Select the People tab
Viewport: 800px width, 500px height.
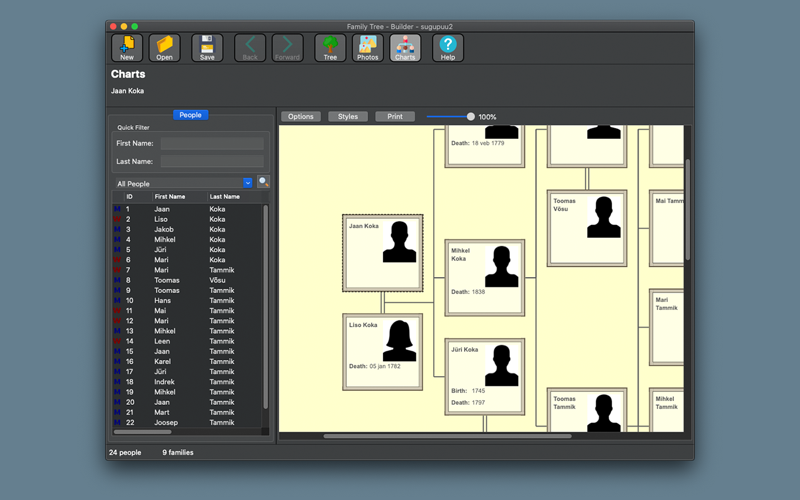pos(190,115)
